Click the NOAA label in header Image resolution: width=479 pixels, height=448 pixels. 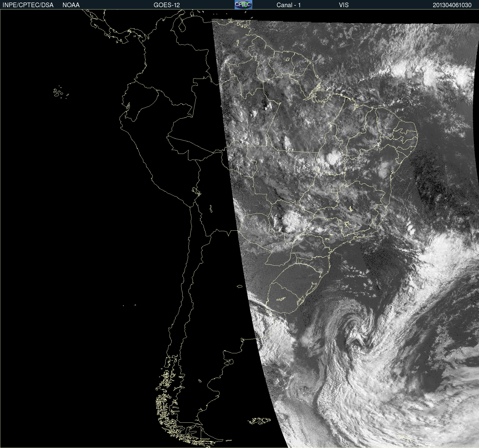point(71,5)
